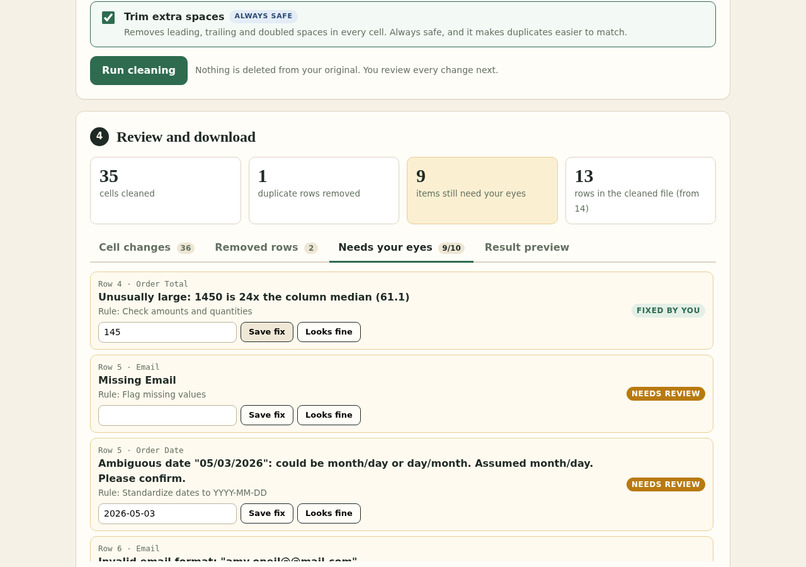This screenshot has width=806, height=567.
Task: Mark ambiguous Order Date as Looks fine
Action: (x=329, y=514)
